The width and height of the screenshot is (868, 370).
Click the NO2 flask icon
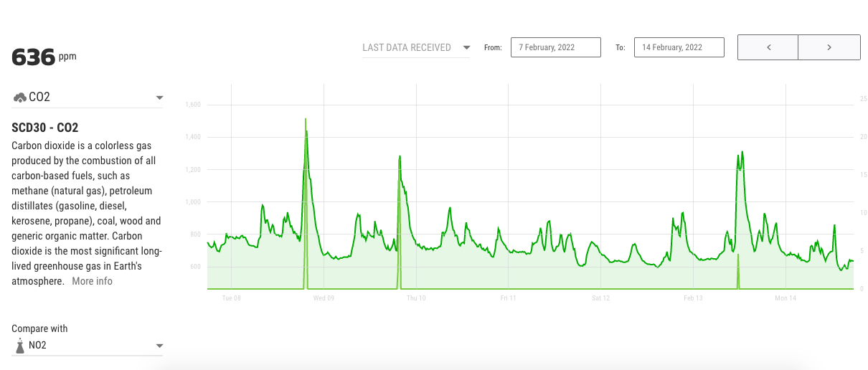point(19,346)
